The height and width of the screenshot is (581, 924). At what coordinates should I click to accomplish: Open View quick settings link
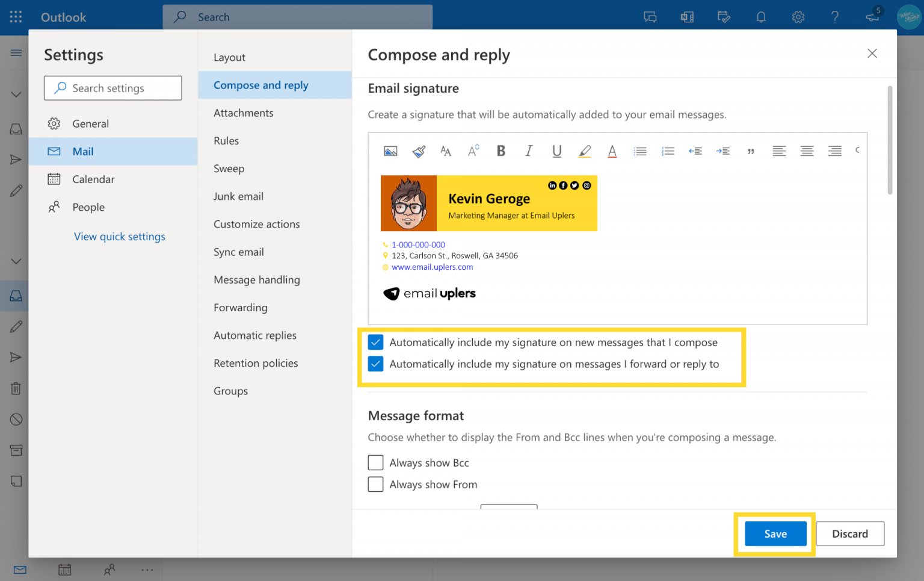[119, 237]
